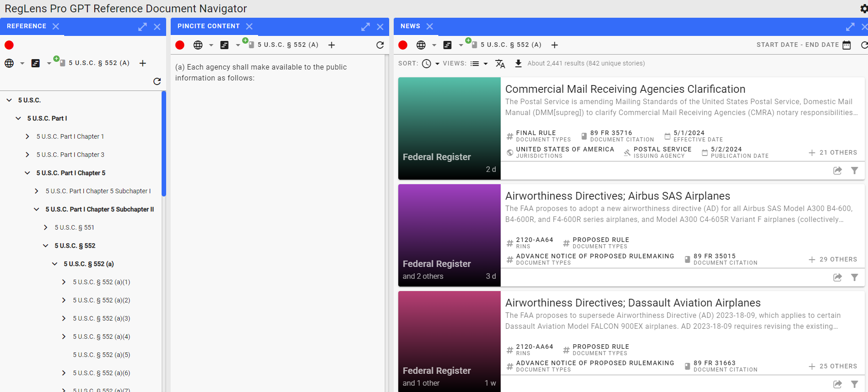Open Commercial Mail Receiving Agencies Clarification story
This screenshot has width=868, height=392.
coord(625,89)
